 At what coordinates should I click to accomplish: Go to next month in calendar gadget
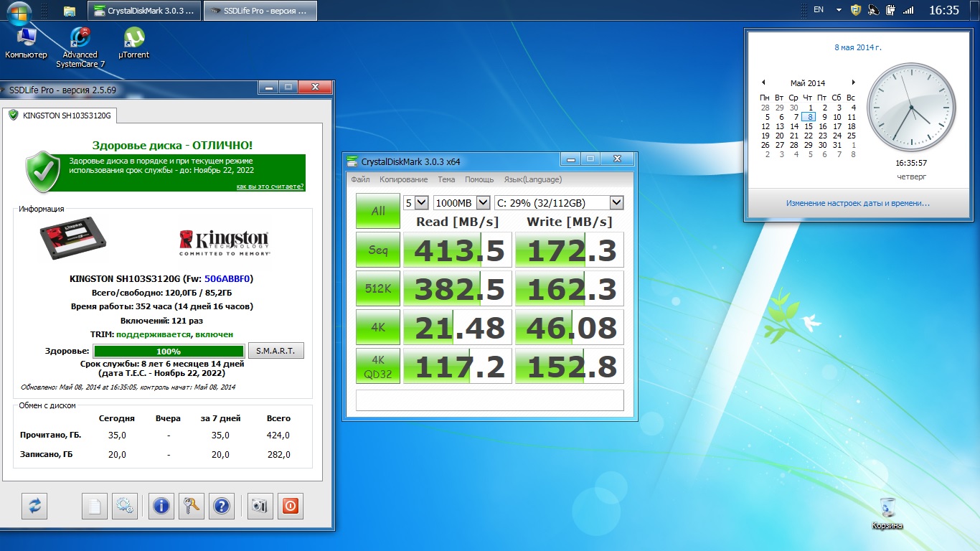coord(854,83)
